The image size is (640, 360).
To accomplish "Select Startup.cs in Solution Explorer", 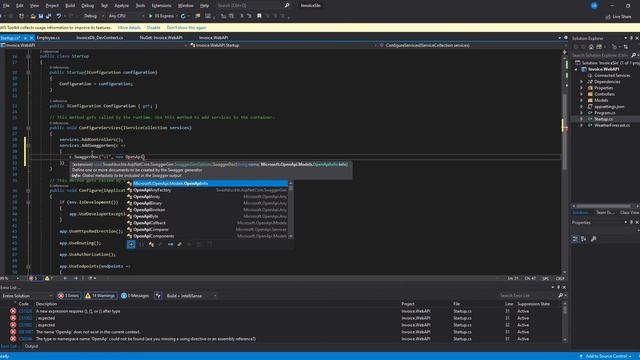I will 603,119.
